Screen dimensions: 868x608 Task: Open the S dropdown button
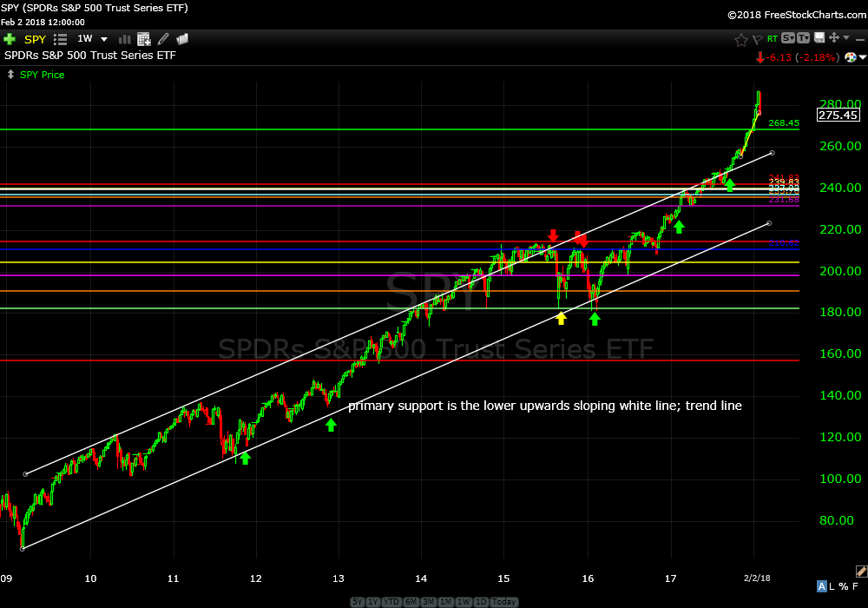787,38
